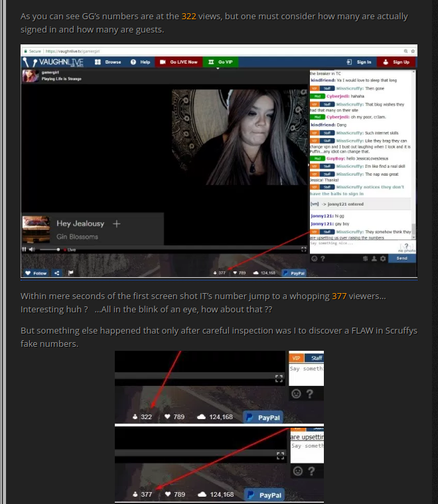Open the chat user list icon
Image resolution: width=438 pixels, height=504 pixels.
pyautogui.click(x=374, y=259)
